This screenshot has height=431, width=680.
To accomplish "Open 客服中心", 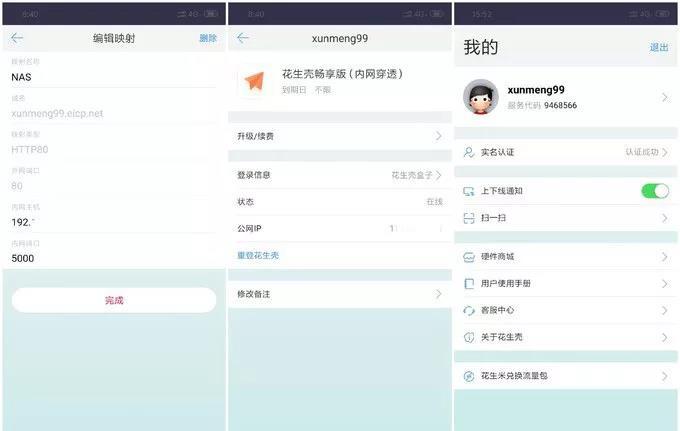I will (x=566, y=310).
